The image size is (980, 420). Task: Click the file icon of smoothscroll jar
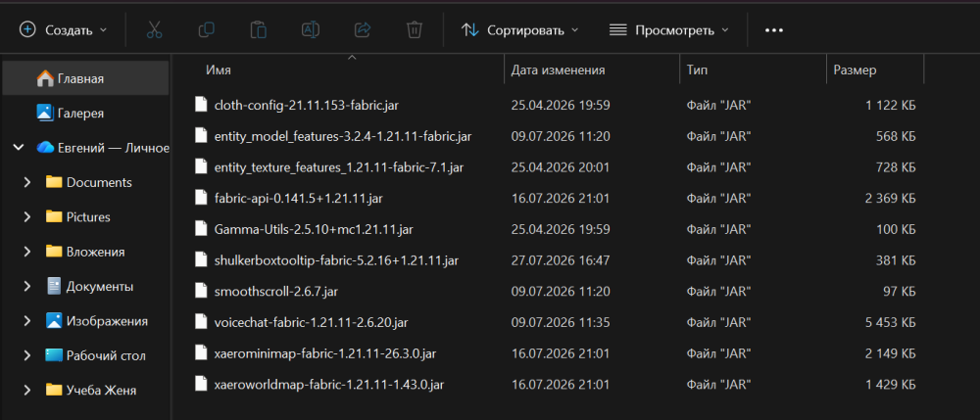[201, 291]
